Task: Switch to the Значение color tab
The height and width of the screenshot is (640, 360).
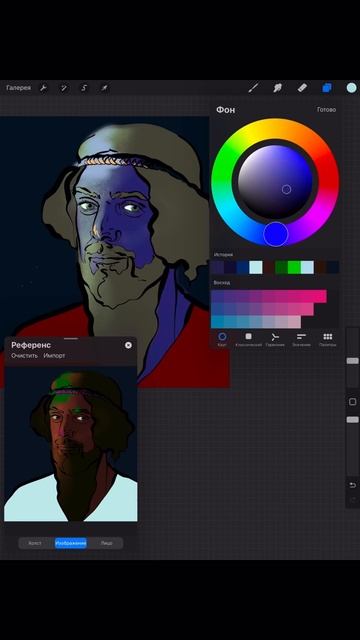Action: click(x=301, y=339)
